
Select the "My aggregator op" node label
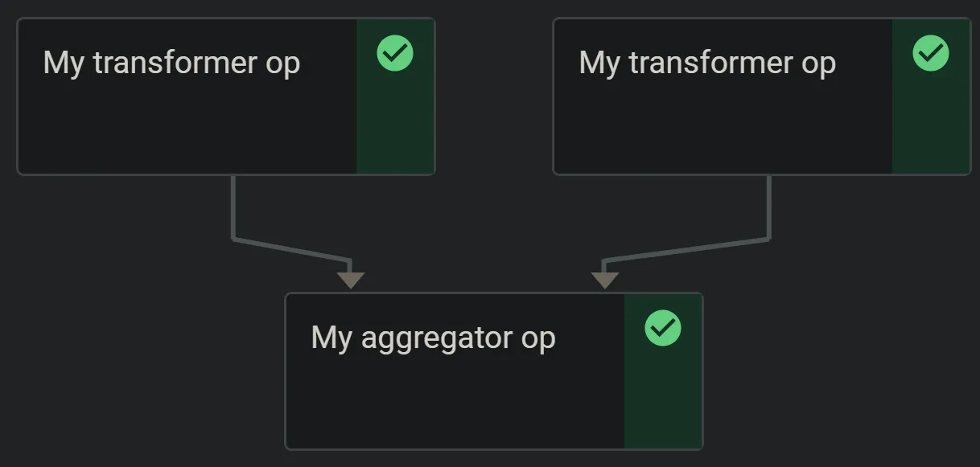tap(433, 338)
